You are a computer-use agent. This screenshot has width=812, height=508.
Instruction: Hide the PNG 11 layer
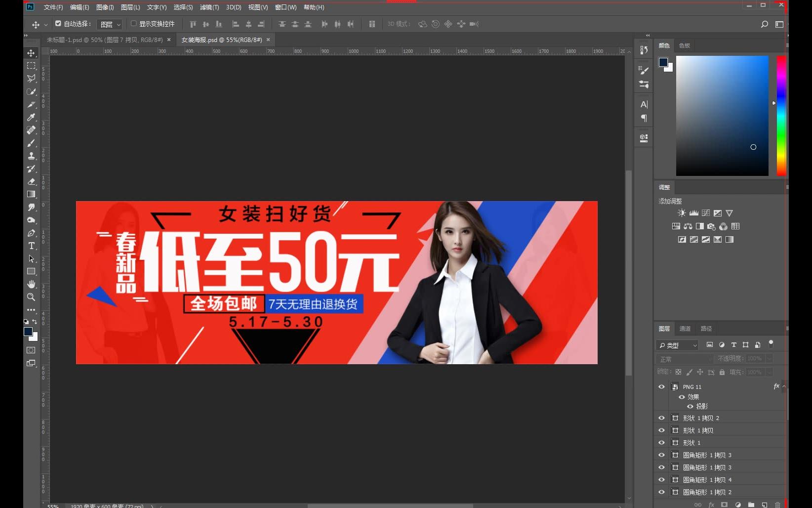[661, 386]
